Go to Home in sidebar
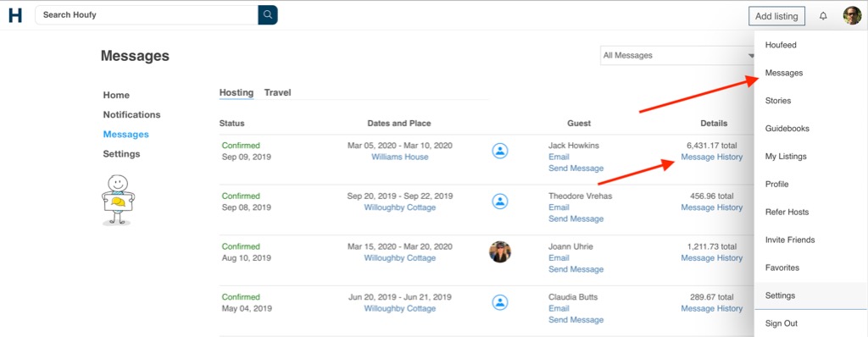The image size is (868, 337). [116, 95]
